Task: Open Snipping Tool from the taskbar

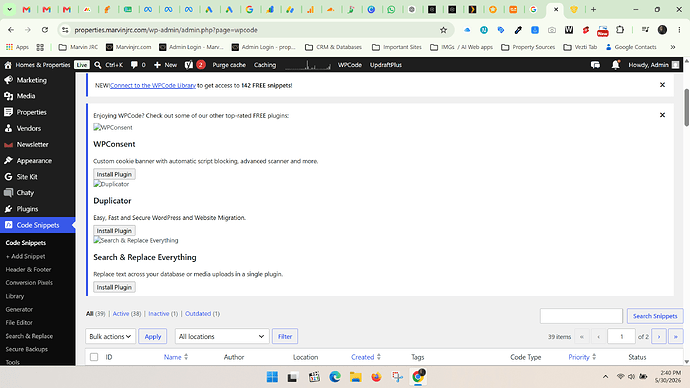Action: tap(397, 377)
